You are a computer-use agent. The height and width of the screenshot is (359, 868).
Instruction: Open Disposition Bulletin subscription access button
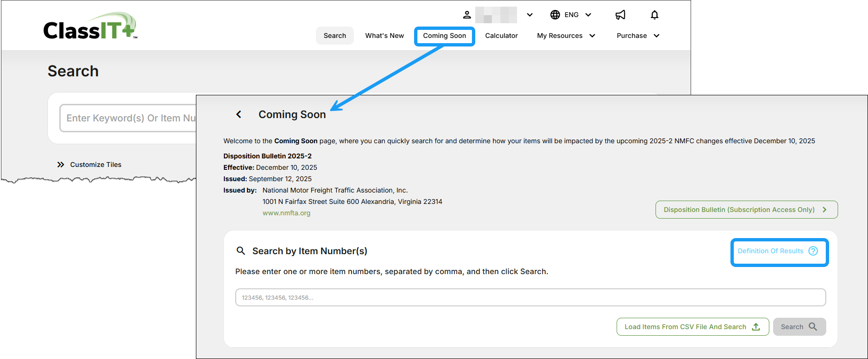tap(746, 210)
